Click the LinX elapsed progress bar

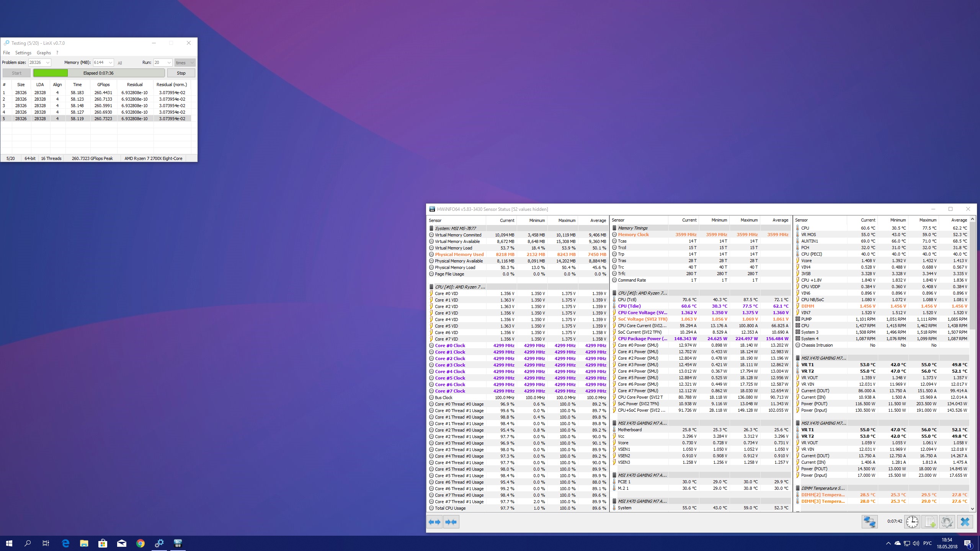pos(99,73)
